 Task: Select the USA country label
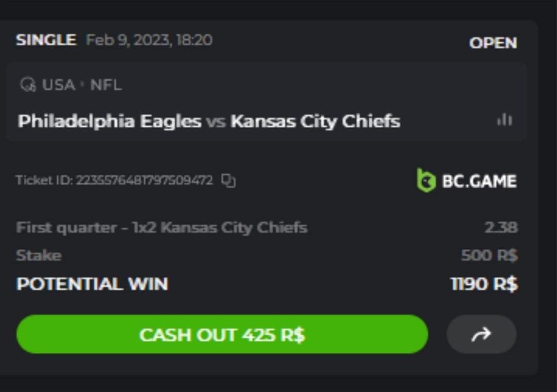[x=58, y=85]
